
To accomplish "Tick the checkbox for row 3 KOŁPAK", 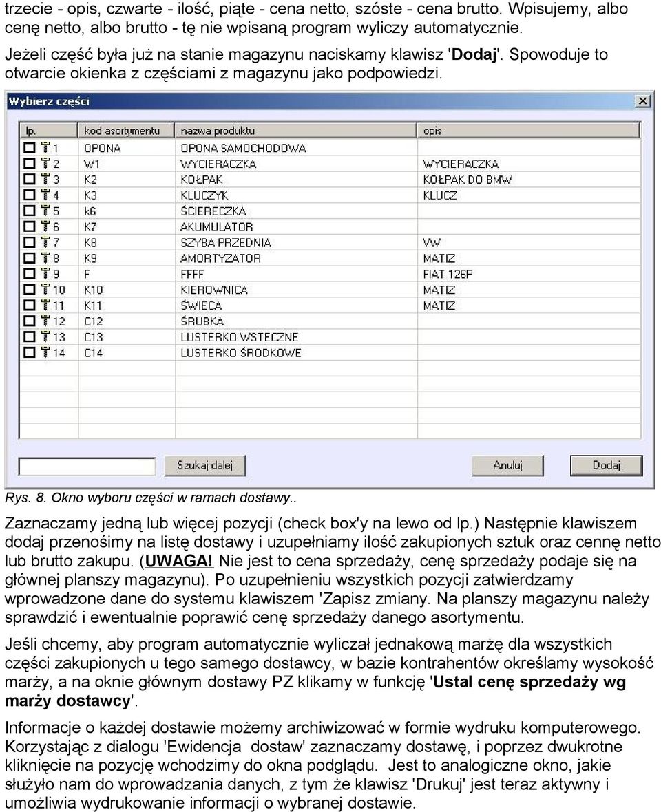I will (x=30, y=180).
